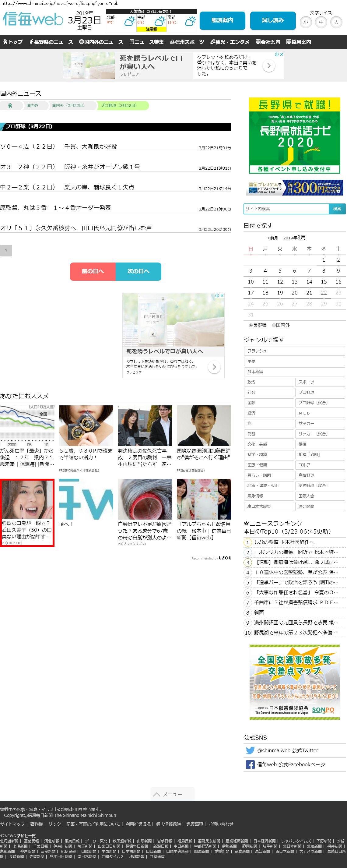Image resolution: width=347 pixels, height=868 pixels.
Task: Open the official Twitter bird icon
Action: pos(250,750)
